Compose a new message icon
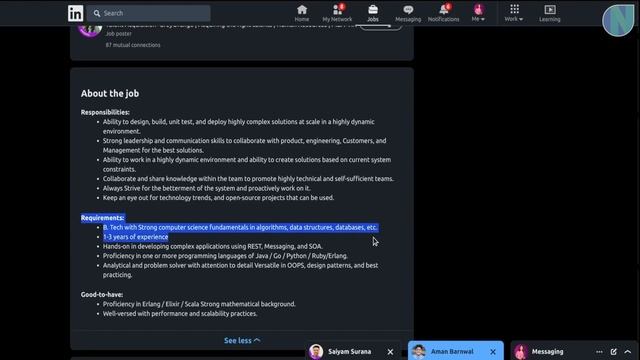Image resolution: width=640 pixels, height=360 pixels. 613,351
